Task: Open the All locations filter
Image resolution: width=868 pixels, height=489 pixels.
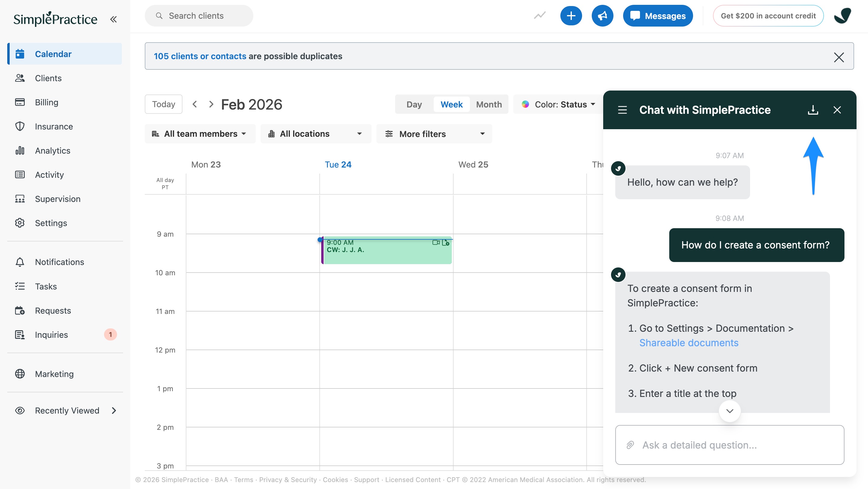Action: point(315,134)
